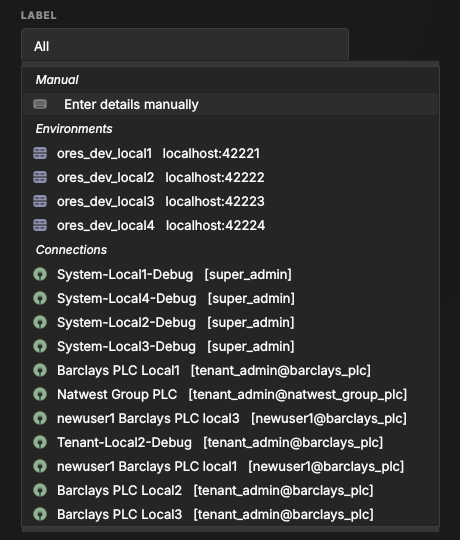Click the green icon for Barclays PLC Local2
460x540 pixels.
coord(40,490)
